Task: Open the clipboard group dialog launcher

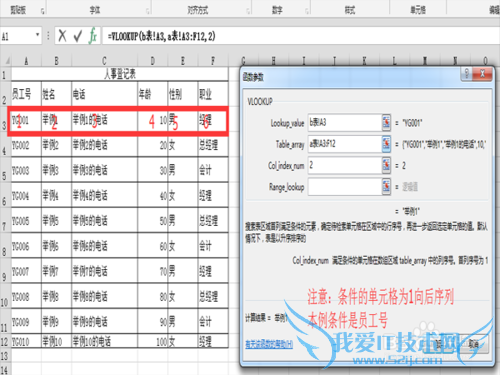Action: [x=42, y=11]
